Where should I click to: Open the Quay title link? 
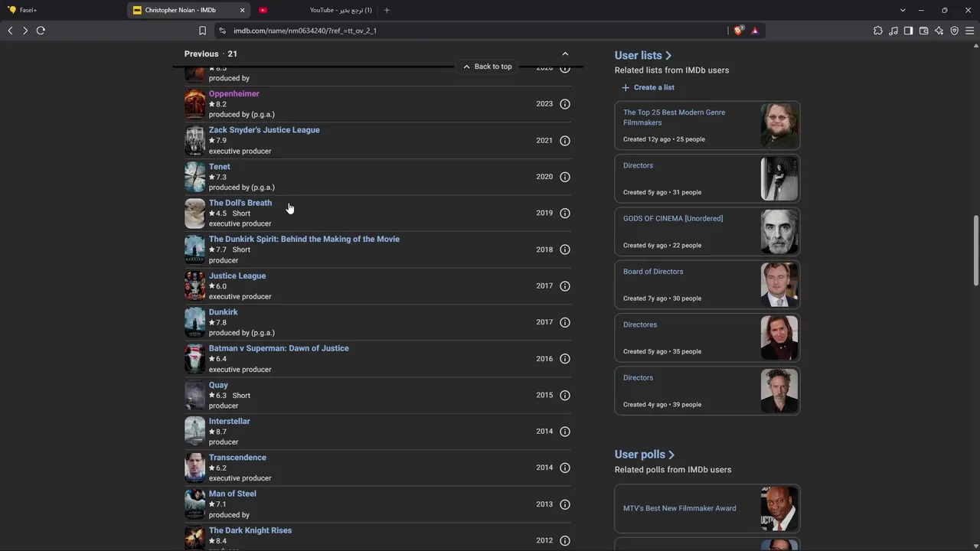point(218,385)
